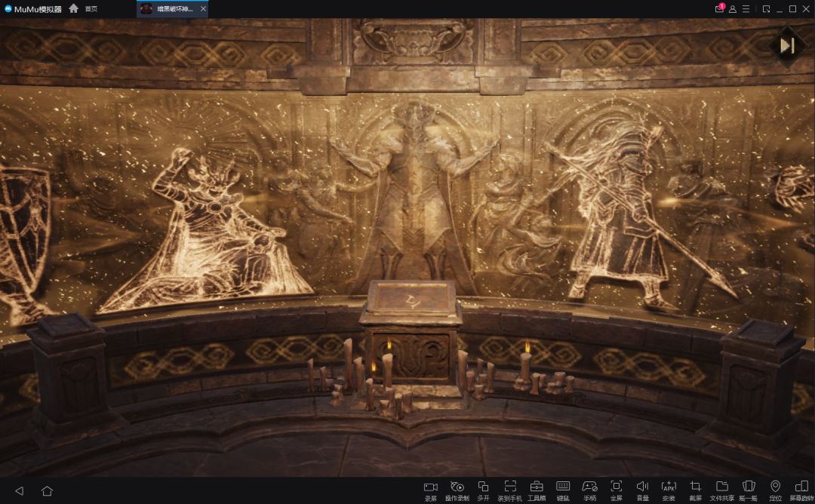Install an APK file (安装)
The image size is (815, 504).
(x=669, y=490)
